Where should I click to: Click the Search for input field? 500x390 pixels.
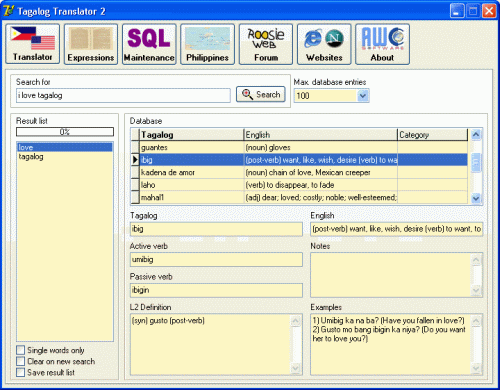coord(123,95)
